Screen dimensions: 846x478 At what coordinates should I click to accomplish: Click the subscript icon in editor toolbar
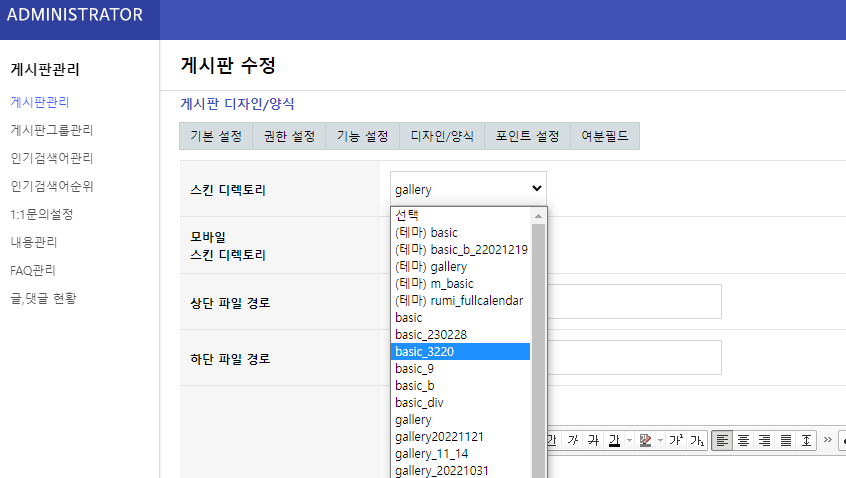[x=697, y=440]
